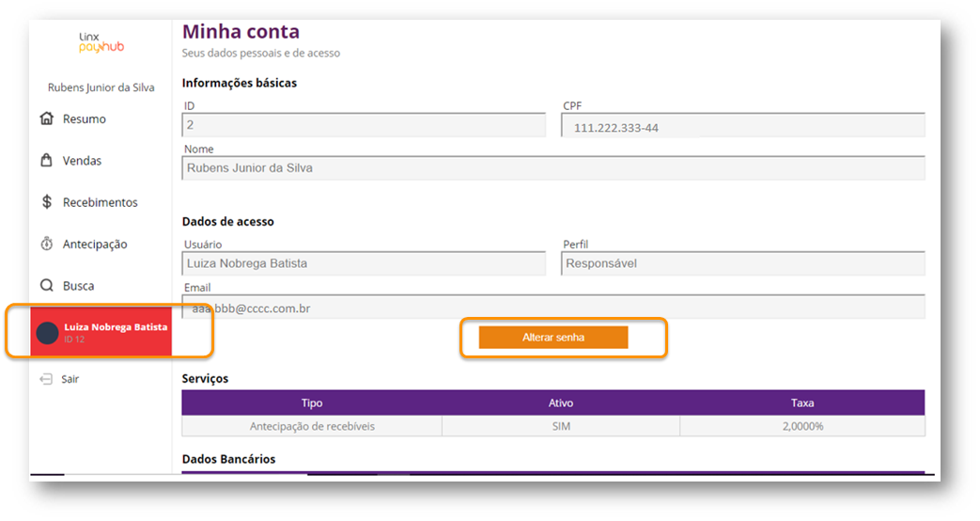This screenshot has width=980, height=521.
Task: Click the Seus dados pessoais e de acesso subtitle
Action: (261, 54)
